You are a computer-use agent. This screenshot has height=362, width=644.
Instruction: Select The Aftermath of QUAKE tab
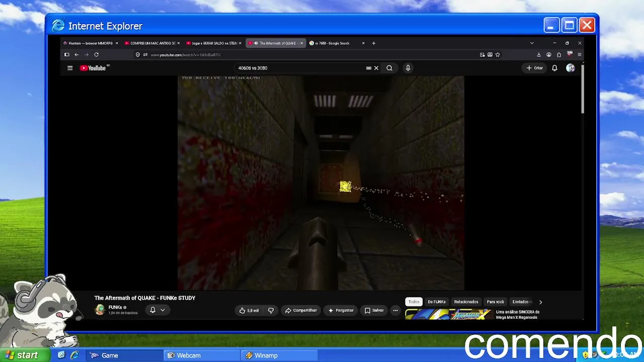coord(275,43)
